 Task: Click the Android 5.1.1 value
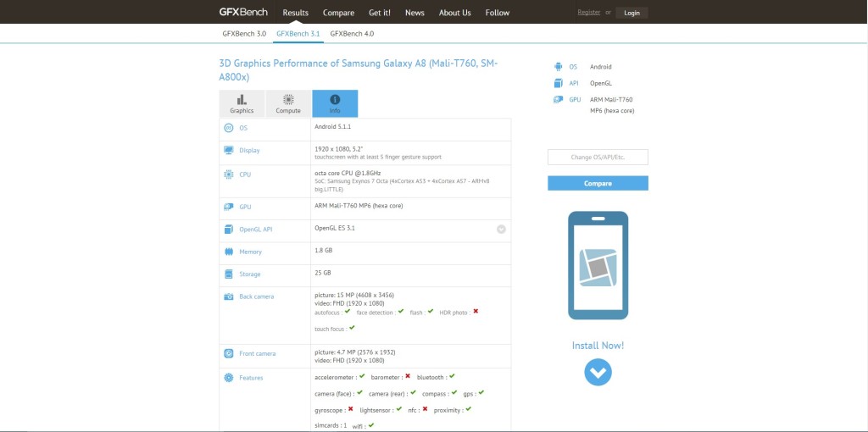click(332, 127)
